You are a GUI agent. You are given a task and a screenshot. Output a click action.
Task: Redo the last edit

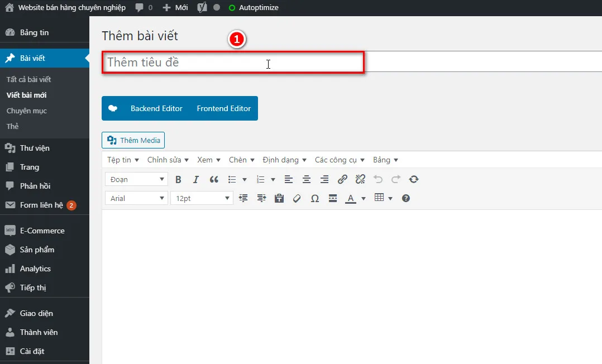pos(396,179)
